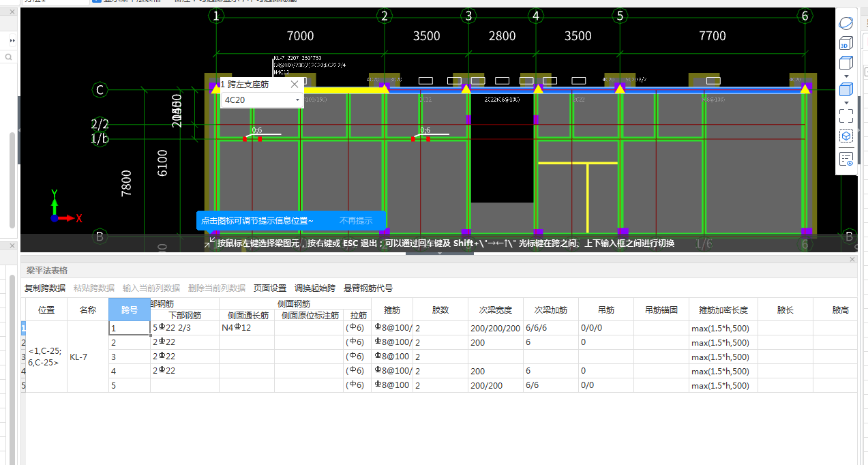Image resolution: width=868 pixels, height=465 pixels.
Task: Open dropdown arrow below wireframe cube
Action: [846, 76]
